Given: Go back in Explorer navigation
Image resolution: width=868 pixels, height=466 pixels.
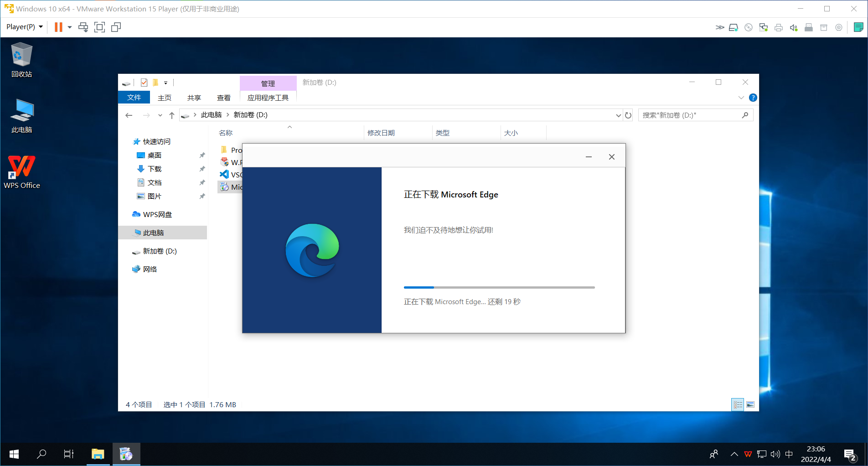Looking at the screenshot, I should pyautogui.click(x=129, y=115).
